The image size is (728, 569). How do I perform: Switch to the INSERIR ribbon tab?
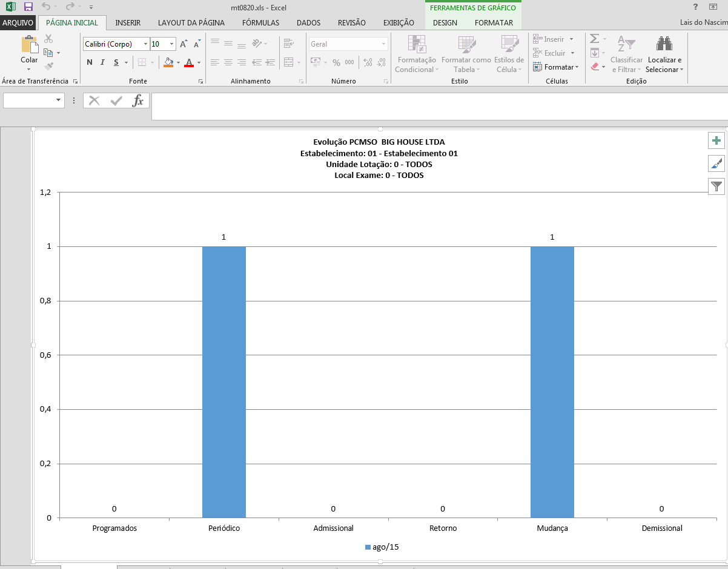(128, 23)
